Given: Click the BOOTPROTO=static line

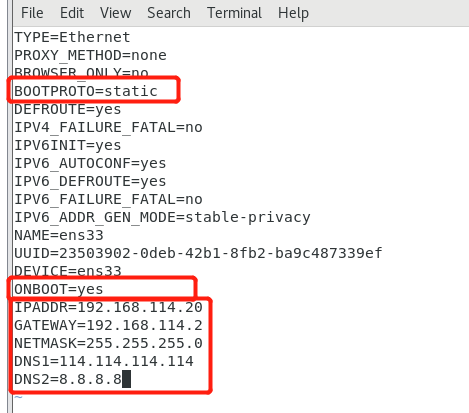Looking at the screenshot, I should tap(86, 91).
